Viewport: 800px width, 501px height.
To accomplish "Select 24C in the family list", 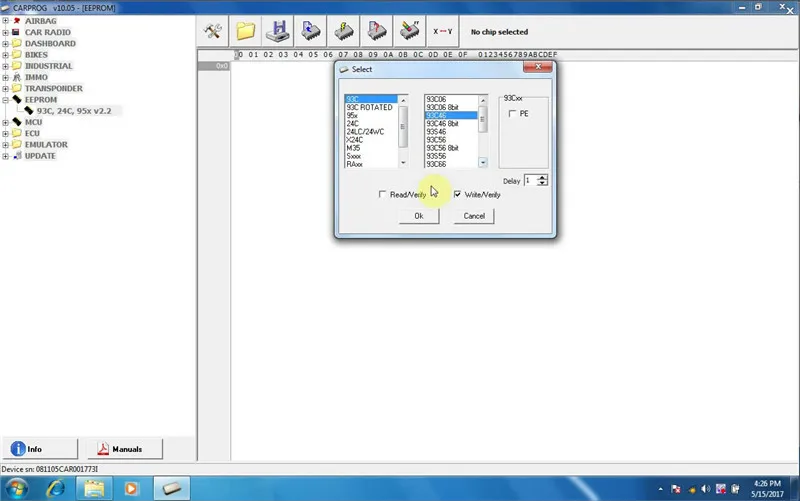I will point(353,123).
